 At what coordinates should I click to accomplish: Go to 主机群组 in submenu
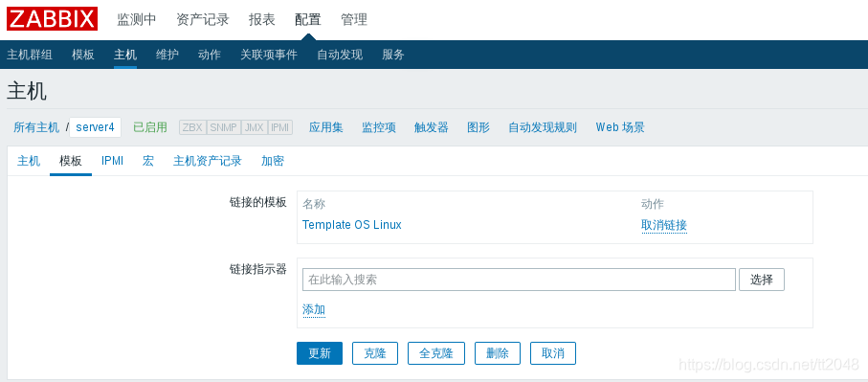coord(30,55)
